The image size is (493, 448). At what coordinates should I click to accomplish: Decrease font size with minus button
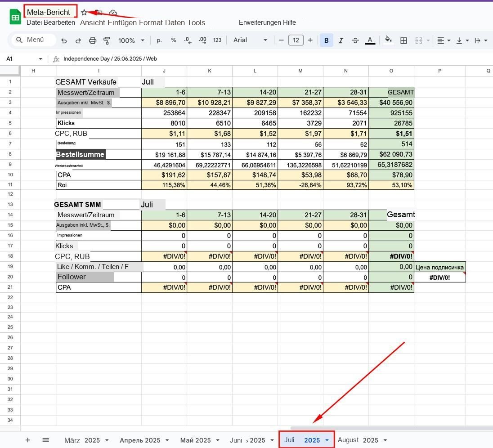tap(282, 40)
